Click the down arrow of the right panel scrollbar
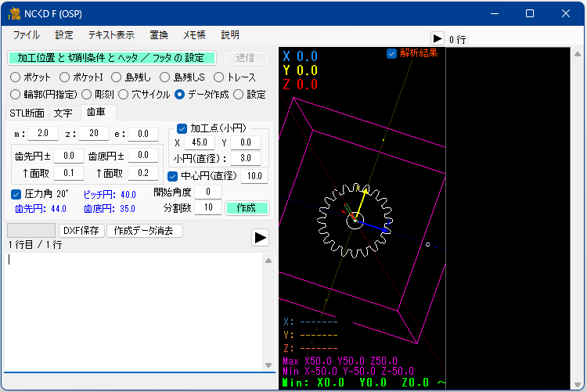The height and width of the screenshot is (392, 587). click(578, 385)
